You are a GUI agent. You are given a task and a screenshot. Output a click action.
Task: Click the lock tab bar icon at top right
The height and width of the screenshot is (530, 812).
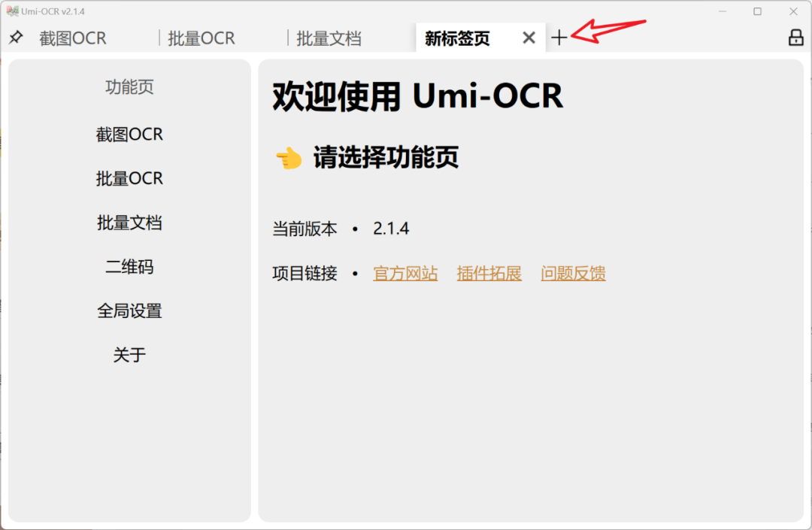(x=795, y=37)
